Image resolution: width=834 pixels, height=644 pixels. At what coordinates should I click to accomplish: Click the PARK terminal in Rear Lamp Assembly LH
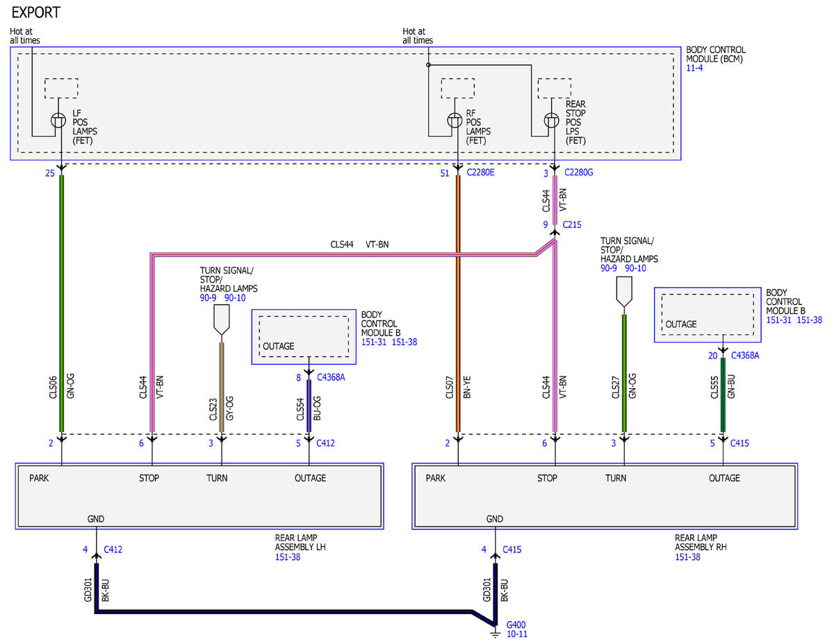coord(40,478)
